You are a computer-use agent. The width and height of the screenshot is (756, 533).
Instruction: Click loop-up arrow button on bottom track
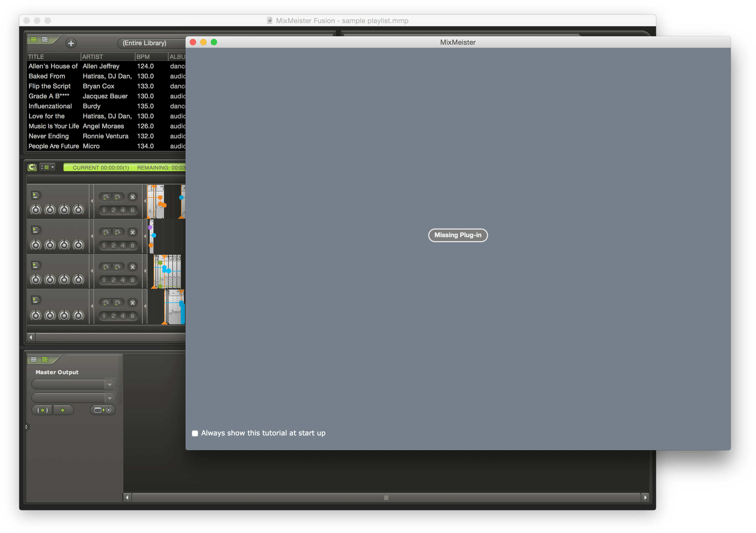(x=106, y=303)
